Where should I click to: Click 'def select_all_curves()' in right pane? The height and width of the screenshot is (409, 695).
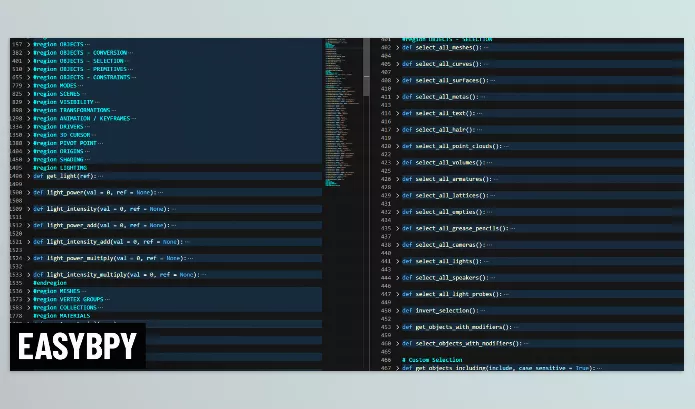(x=441, y=64)
